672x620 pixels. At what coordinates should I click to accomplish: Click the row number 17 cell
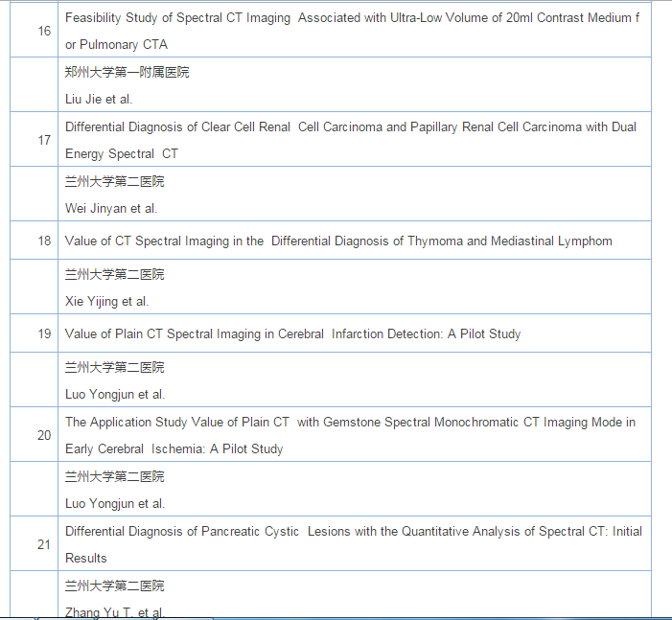[44, 141]
